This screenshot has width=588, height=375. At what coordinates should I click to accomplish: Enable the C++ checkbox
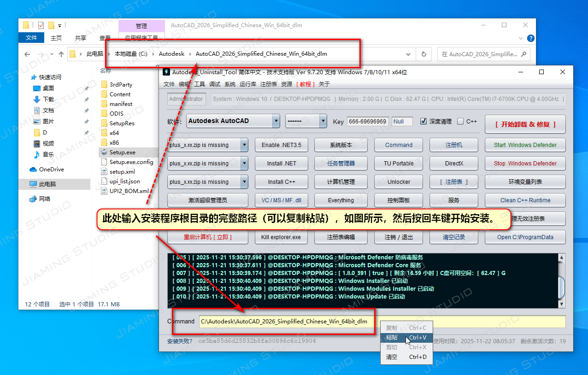[460, 121]
